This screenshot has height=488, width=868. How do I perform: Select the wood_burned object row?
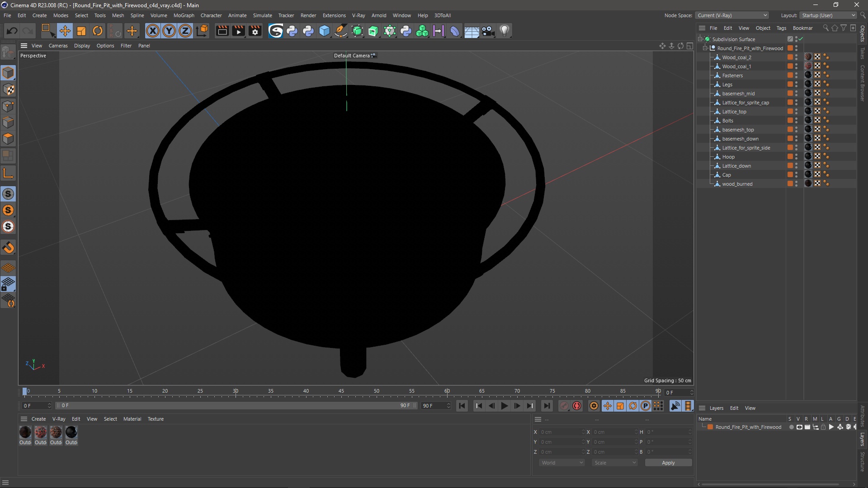click(x=737, y=184)
